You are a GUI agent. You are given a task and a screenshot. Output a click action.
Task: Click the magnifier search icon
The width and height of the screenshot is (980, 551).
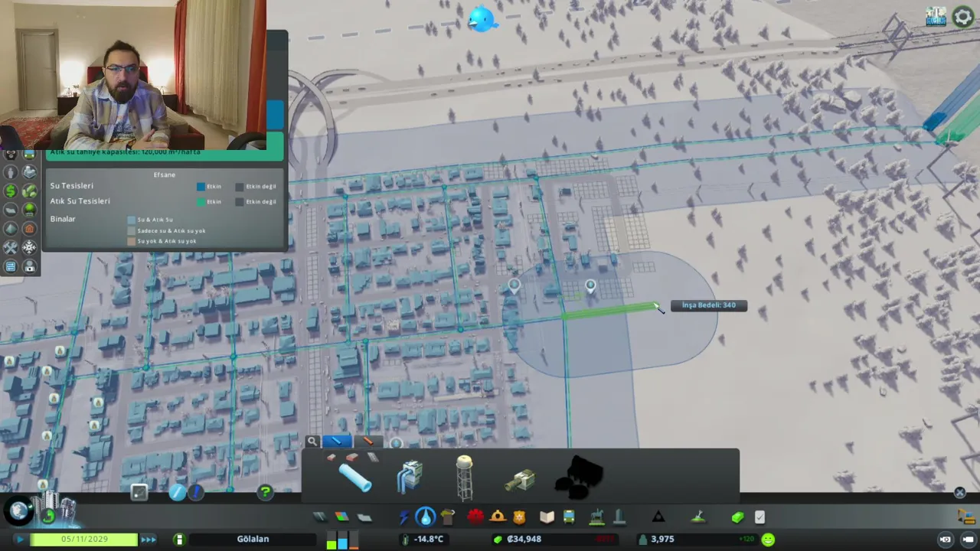312,442
